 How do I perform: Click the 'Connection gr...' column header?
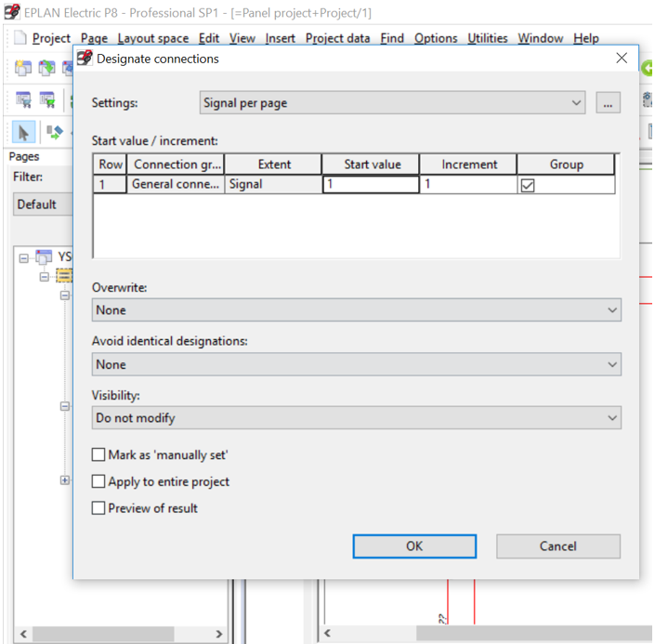(x=175, y=164)
